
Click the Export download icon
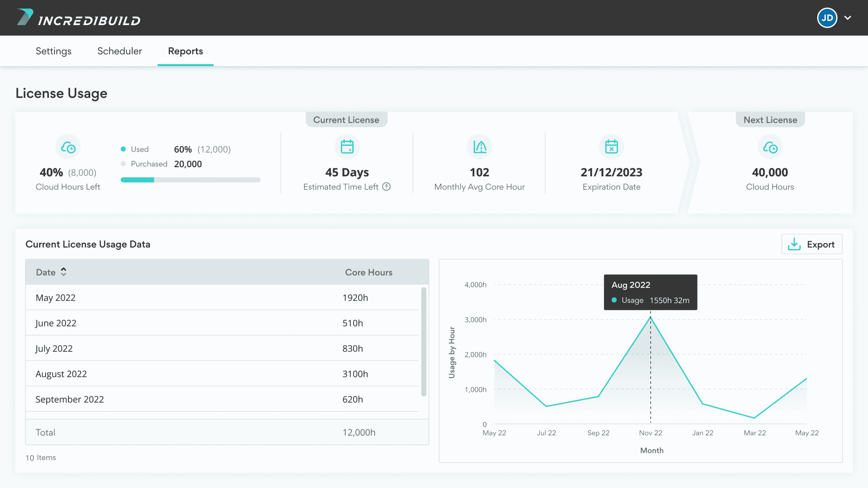coord(794,244)
